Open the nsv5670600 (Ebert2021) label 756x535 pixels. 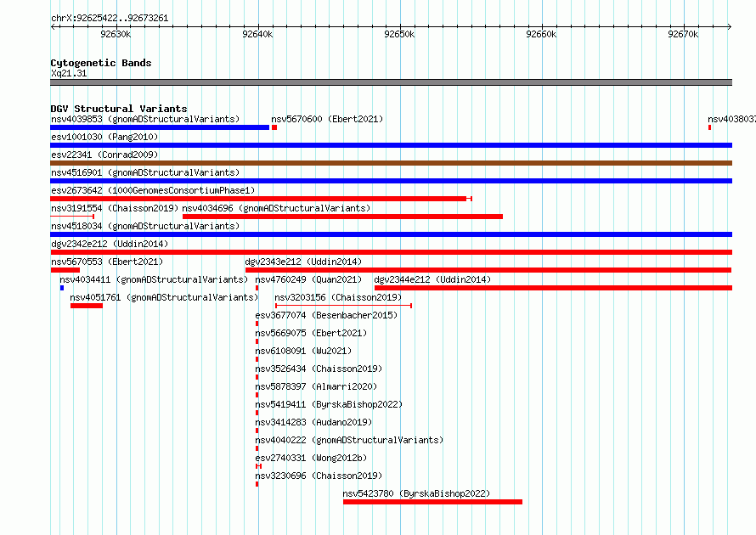point(327,119)
